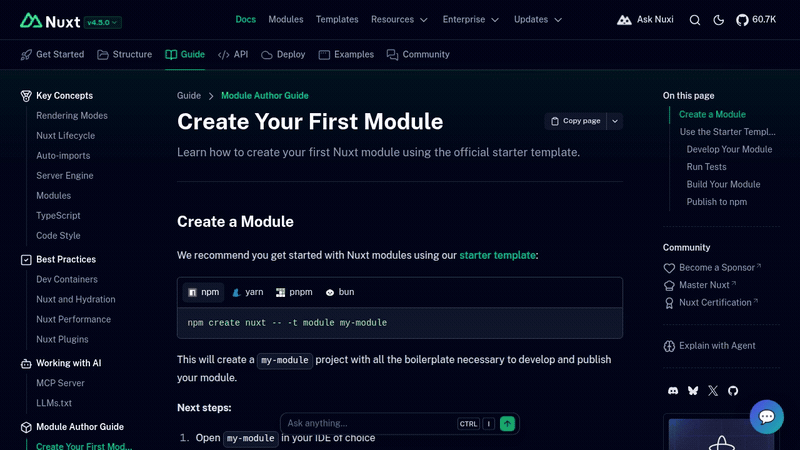Click the Key Concepts section icon
This screenshot has width=800, height=450.
click(26, 96)
